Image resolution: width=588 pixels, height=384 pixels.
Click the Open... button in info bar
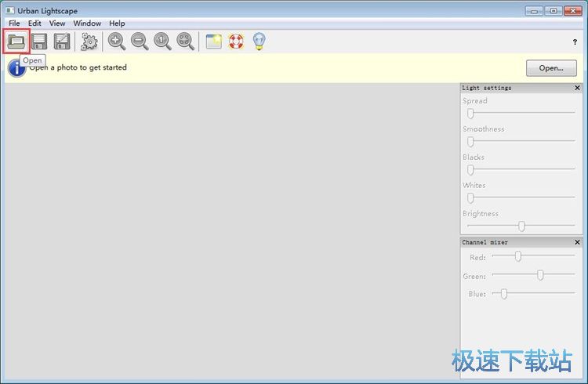tap(551, 68)
